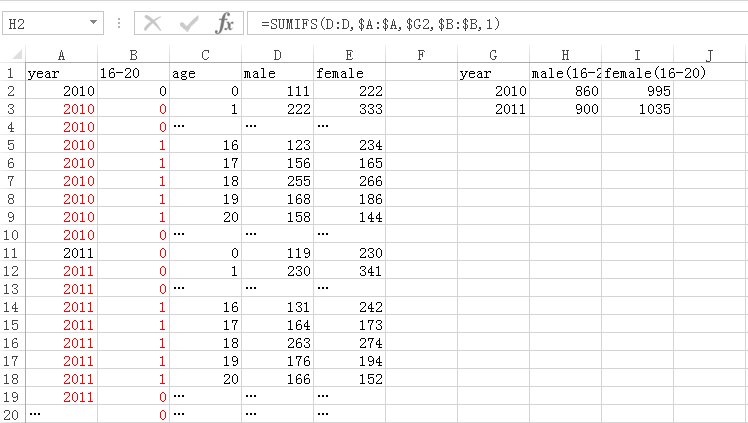This screenshot has width=748, height=423.
Task: Click the Insert Function fx icon
Action: tap(225, 22)
